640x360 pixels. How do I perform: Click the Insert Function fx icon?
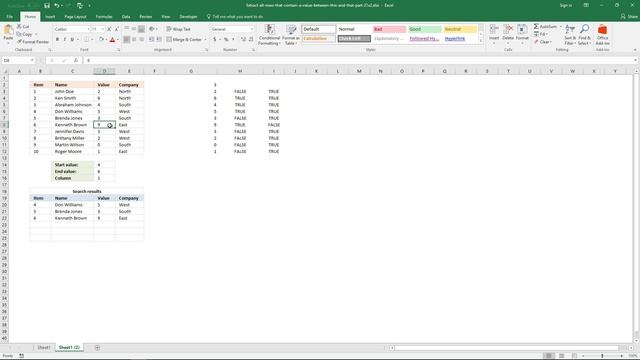(76, 60)
